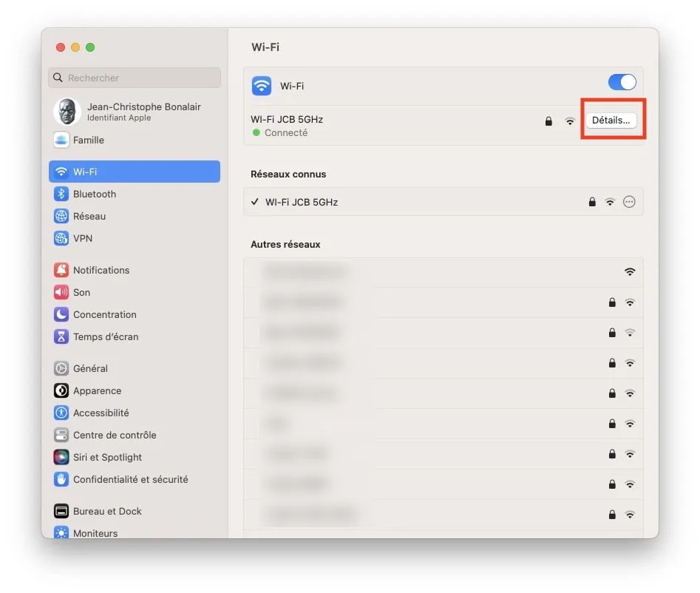The height and width of the screenshot is (593, 700).
Task: Click the magnifier icon in search field
Action: 58,78
